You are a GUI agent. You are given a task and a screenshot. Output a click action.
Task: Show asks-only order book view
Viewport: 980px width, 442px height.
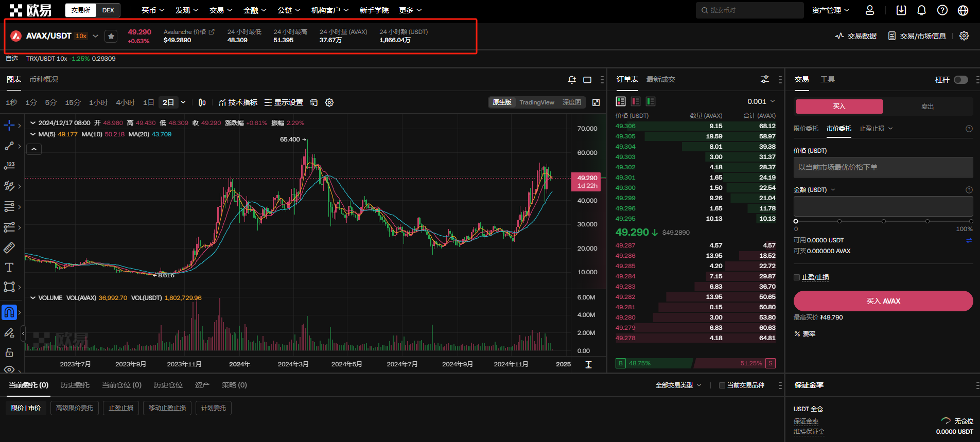click(x=636, y=101)
